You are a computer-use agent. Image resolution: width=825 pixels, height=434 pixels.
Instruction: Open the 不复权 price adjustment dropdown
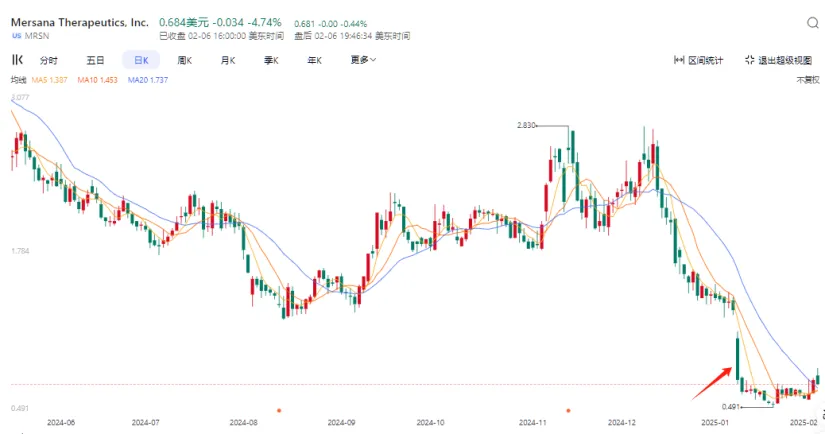point(806,80)
